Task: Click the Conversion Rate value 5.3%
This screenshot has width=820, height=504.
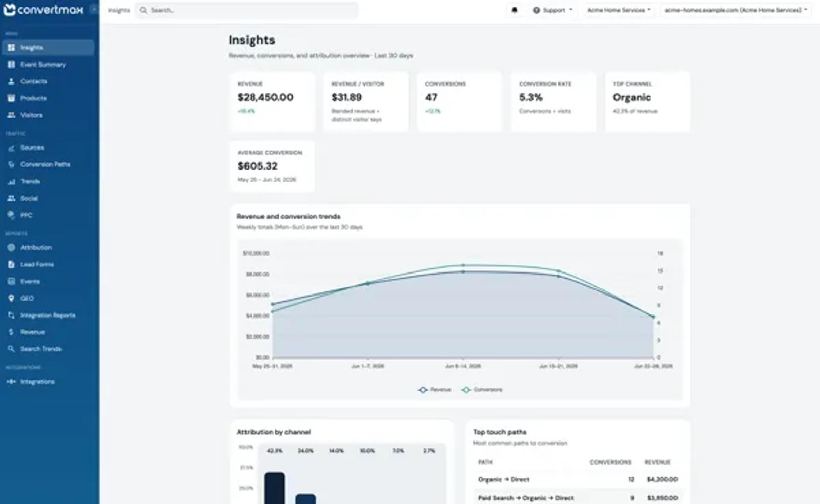Action: tap(530, 97)
